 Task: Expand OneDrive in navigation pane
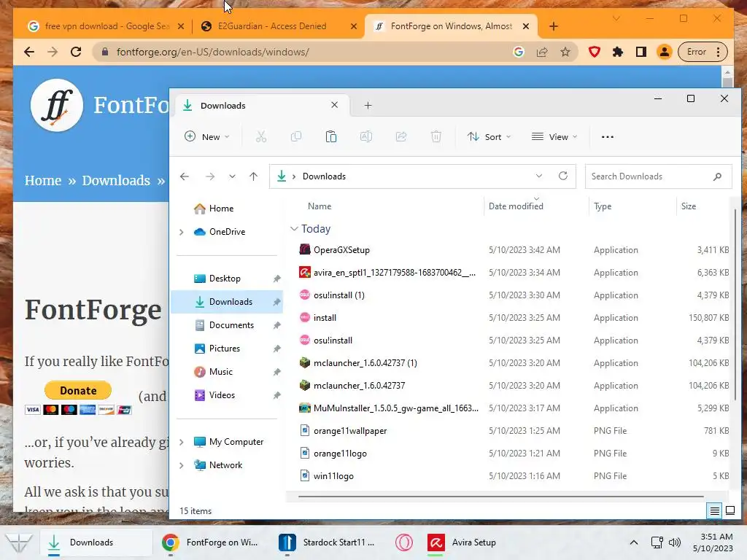(x=182, y=232)
